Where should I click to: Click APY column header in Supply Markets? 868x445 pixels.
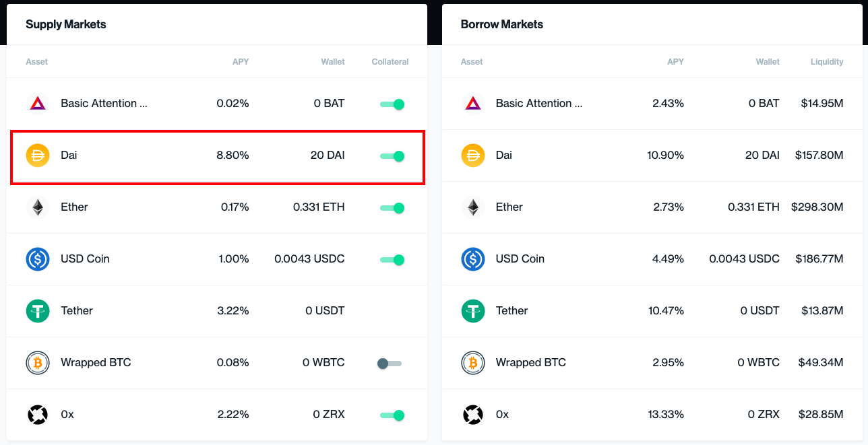[241, 62]
